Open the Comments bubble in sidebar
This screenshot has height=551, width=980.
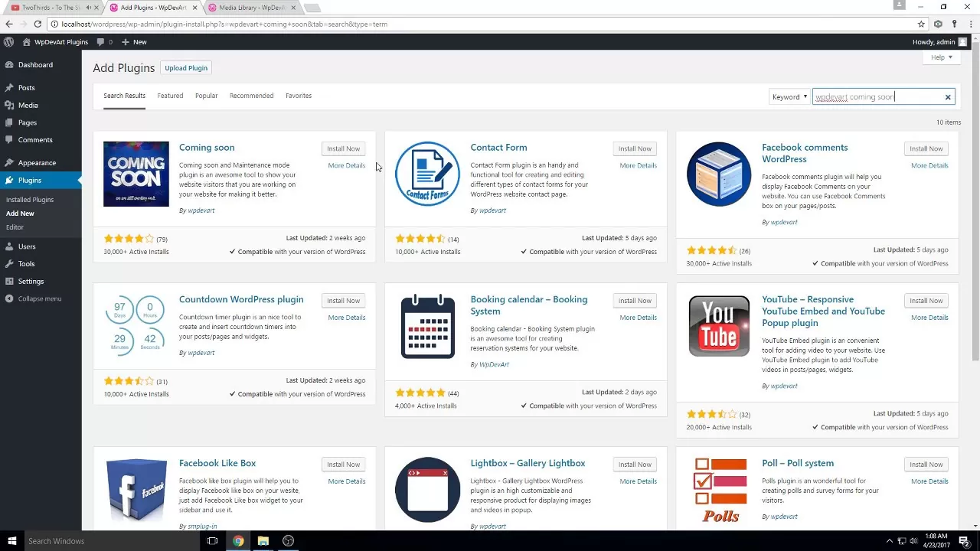(9, 140)
